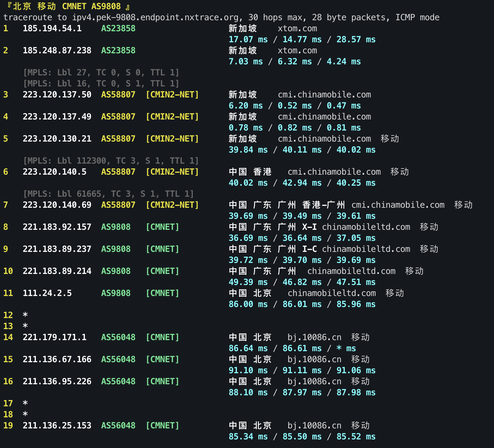Image resolution: width=494 pixels, height=448 pixels.
Task: Click latency 39.84 ms on hop 5
Action: [248, 150]
